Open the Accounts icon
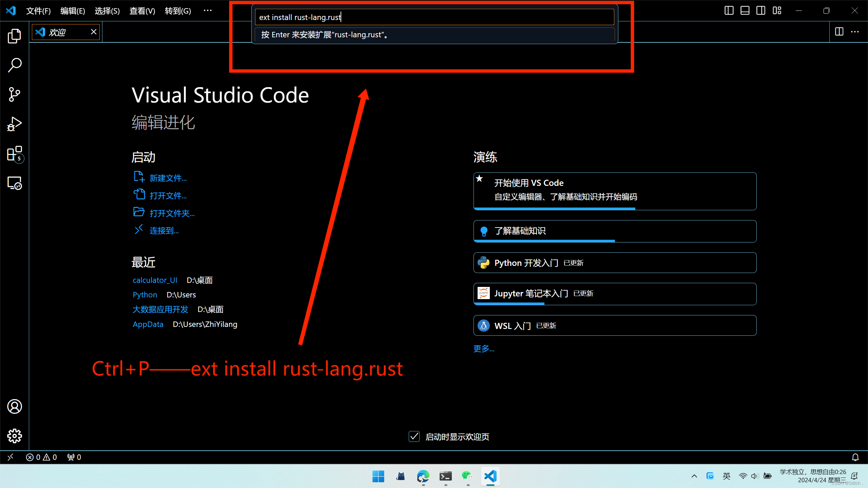The image size is (868, 488). coord(14,406)
